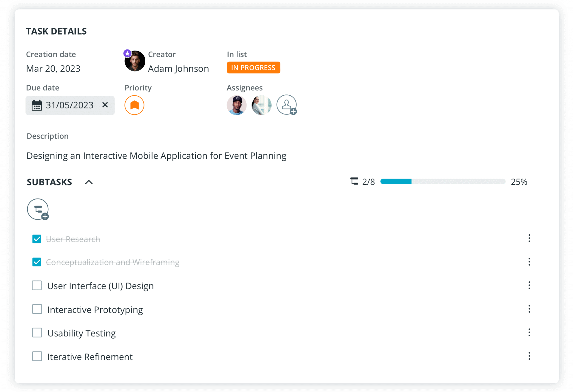The width and height of the screenshot is (573, 392).
Task: Open the calendar icon in due date field
Action: pos(37,105)
